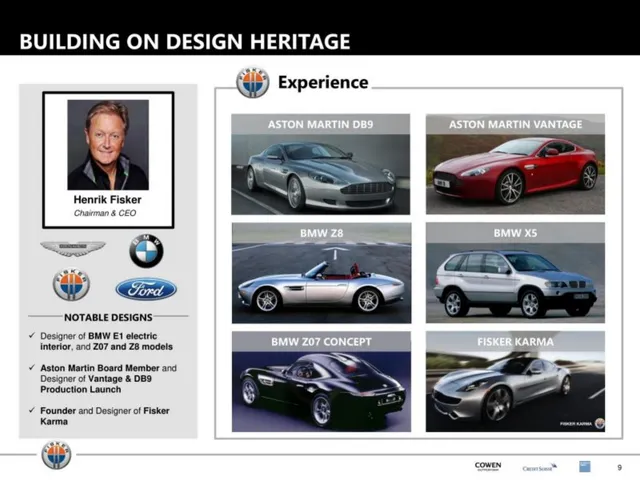
Task: Click the small Fisker Karma badge in photo corner
Action: 599,423
